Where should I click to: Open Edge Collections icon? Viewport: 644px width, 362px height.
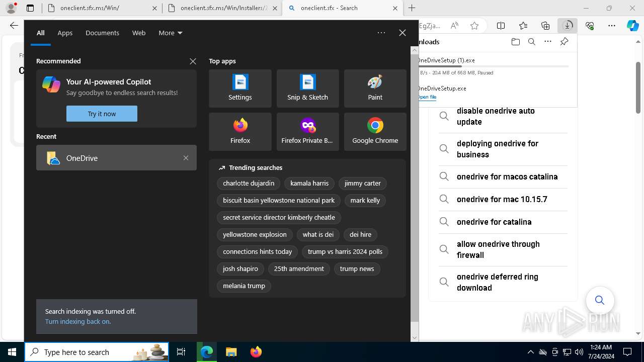click(x=545, y=26)
